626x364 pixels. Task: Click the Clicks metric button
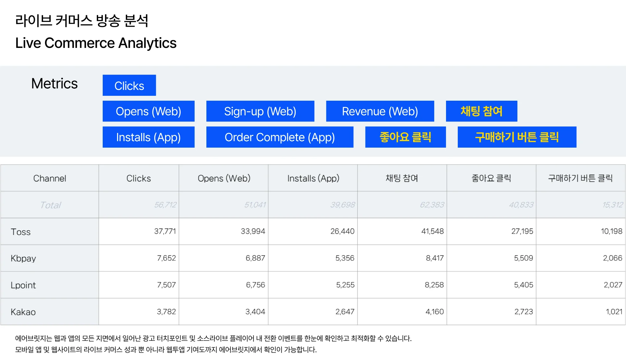[129, 85]
